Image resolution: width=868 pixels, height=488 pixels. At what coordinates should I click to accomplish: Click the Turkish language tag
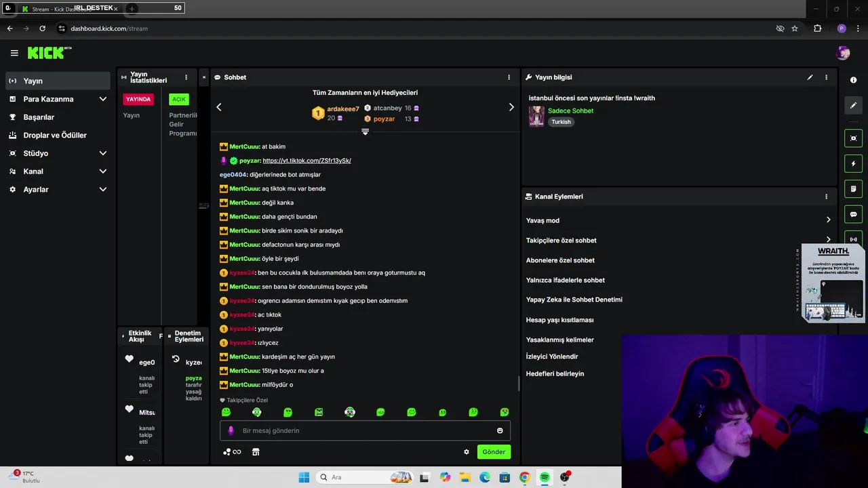561,122
